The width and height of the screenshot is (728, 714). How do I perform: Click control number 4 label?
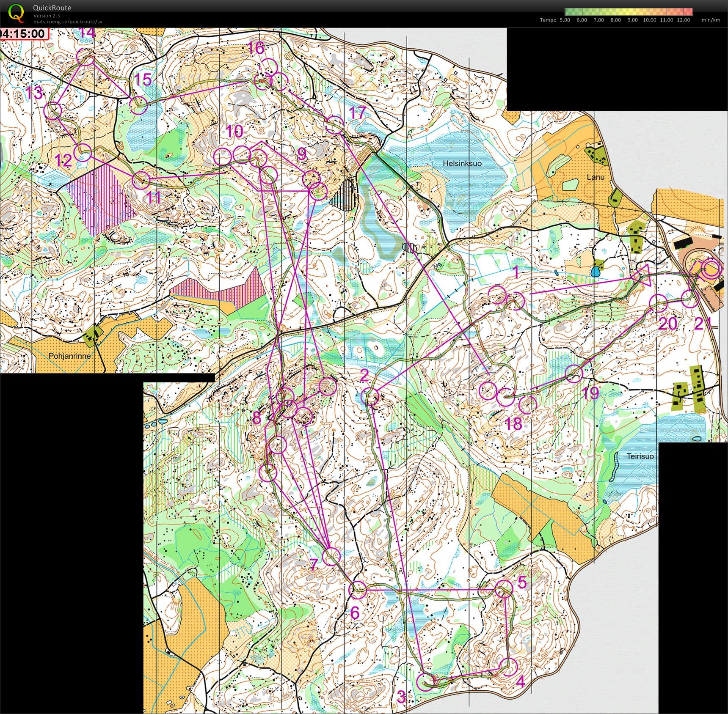[x=521, y=681]
